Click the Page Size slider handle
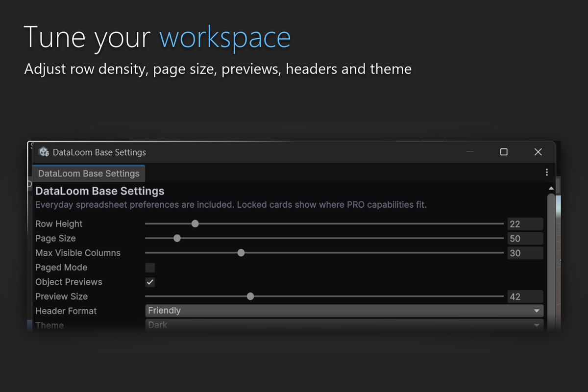The width and height of the screenshot is (588, 392). (x=177, y=239)
